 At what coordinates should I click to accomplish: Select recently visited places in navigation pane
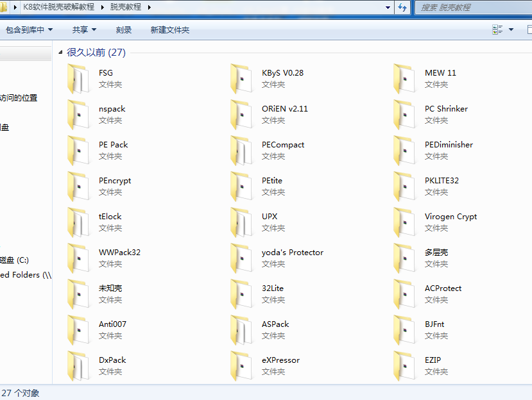(x=19, y=97)
